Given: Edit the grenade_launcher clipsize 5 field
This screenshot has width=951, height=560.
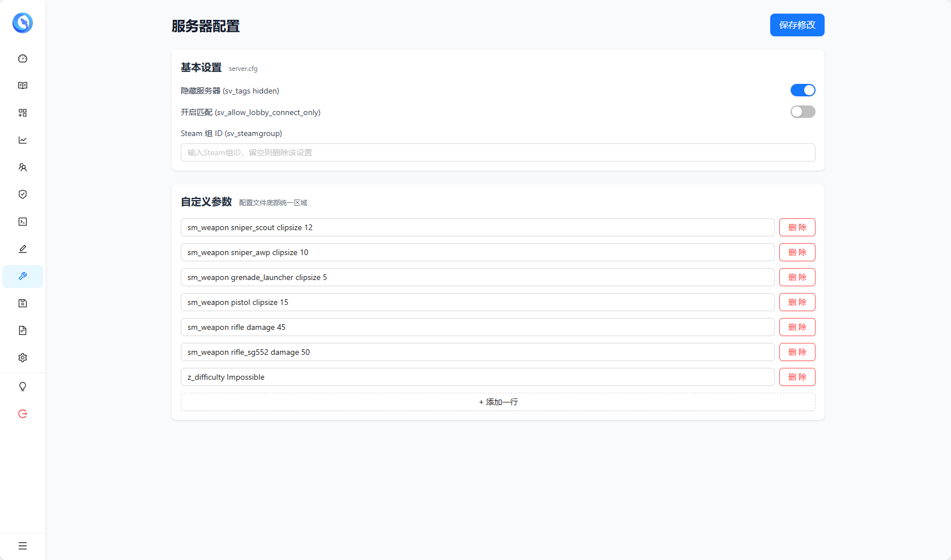Looking at the screenshot, I should tap(477, 277).
